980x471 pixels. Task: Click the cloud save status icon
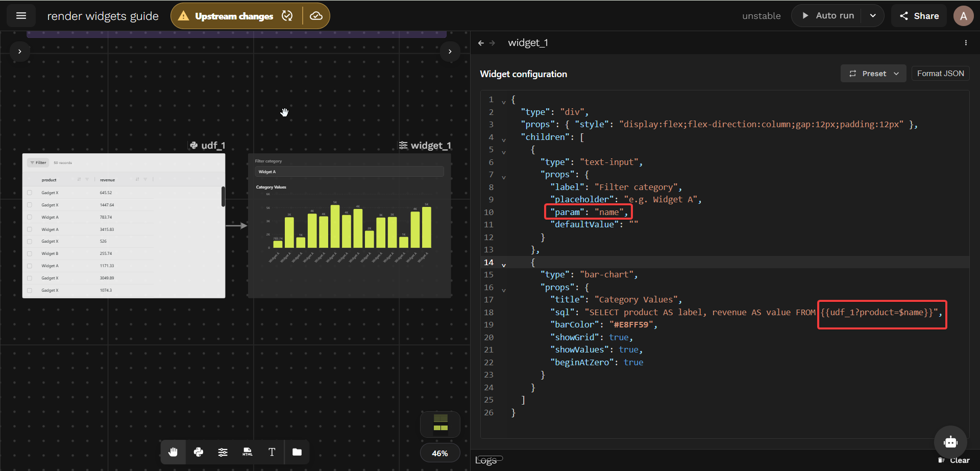point(316,16)
